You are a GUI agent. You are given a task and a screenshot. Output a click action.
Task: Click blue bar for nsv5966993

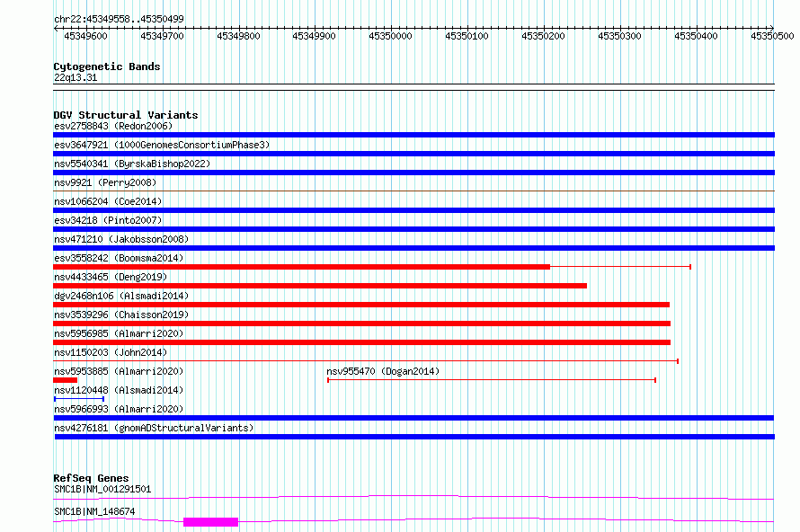click(413, 418)
